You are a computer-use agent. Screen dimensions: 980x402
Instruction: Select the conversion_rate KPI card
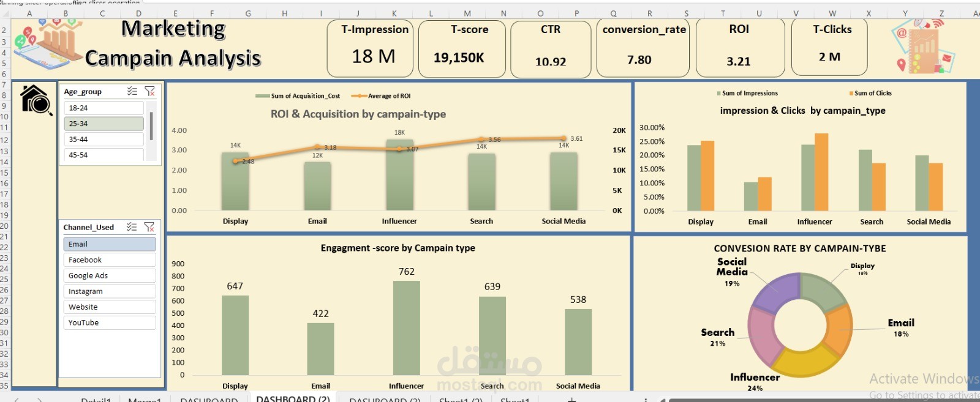coord(643,49)
